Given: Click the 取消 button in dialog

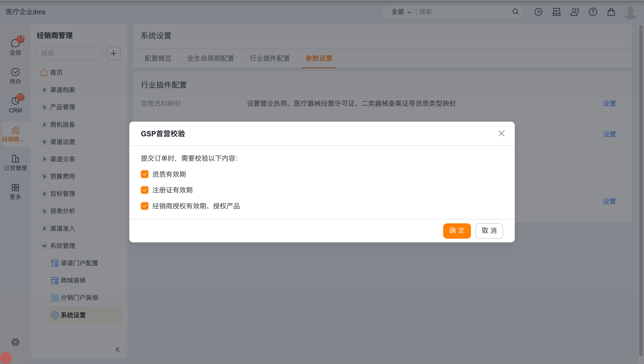Looking at the screenshot, I should 489,231.
